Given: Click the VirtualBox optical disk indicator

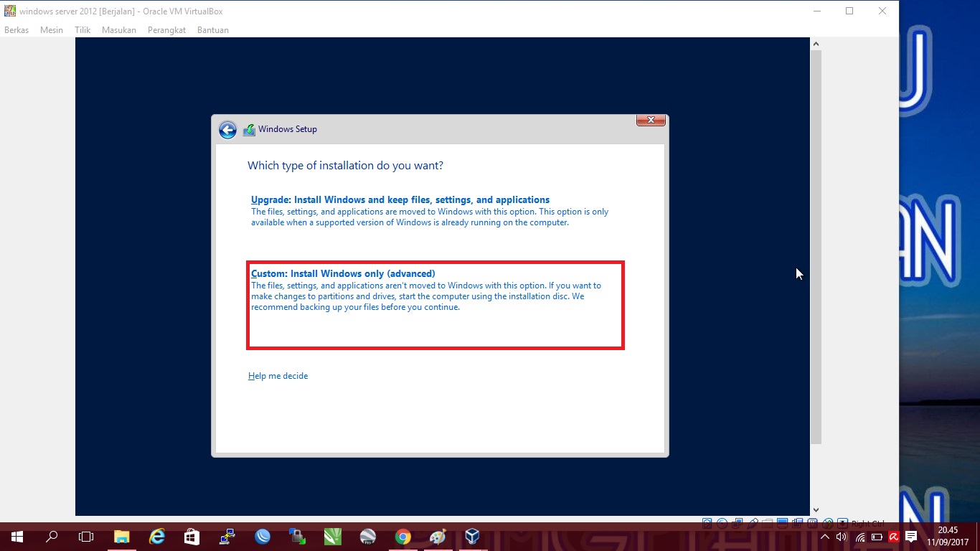Looking at the screenshot, I should (x=722, y=523).
